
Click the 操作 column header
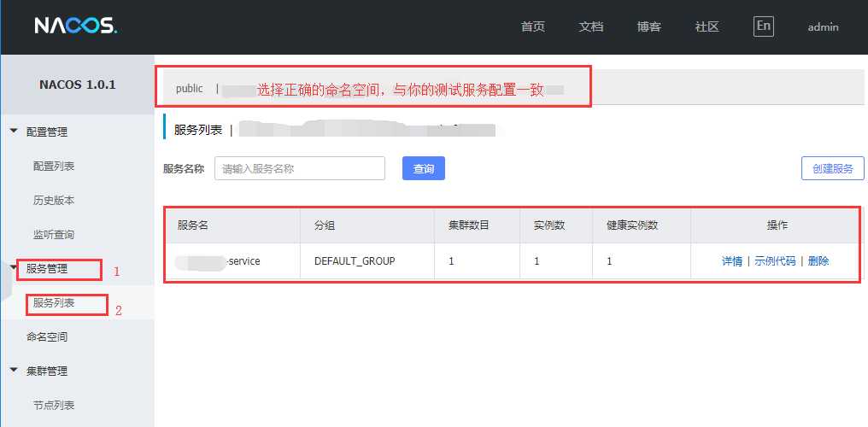[x=777, y=225]
